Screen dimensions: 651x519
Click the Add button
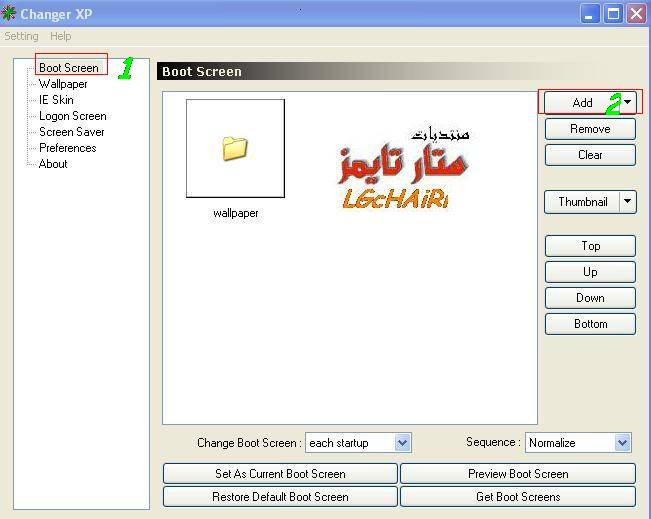pos(582,103)
